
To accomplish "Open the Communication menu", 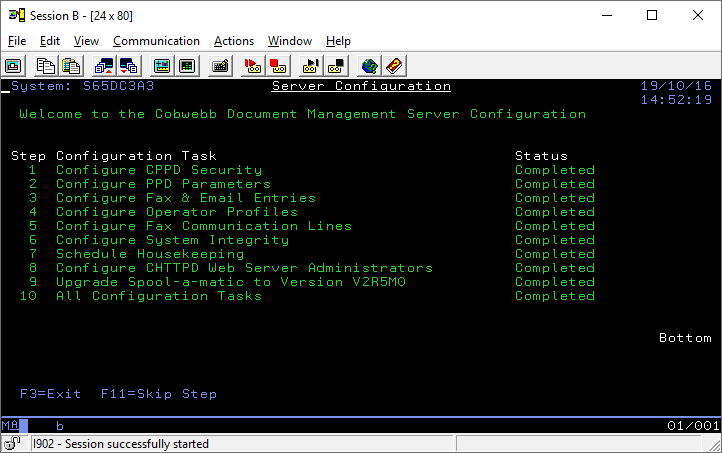I will pos(156,41).
